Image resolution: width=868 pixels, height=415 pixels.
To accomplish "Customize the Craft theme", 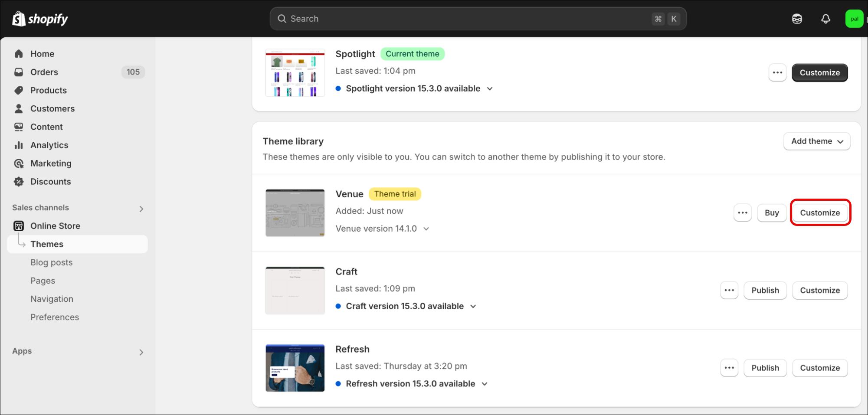I will (820, 290).
